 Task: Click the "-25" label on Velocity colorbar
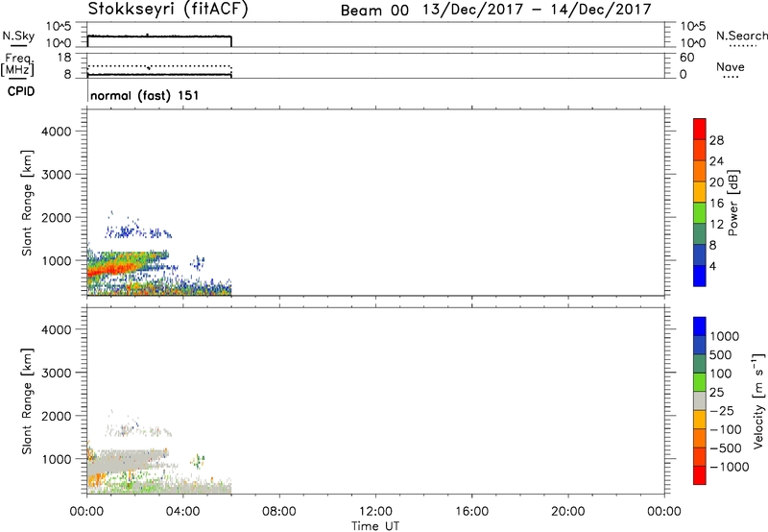coord(722,411)
